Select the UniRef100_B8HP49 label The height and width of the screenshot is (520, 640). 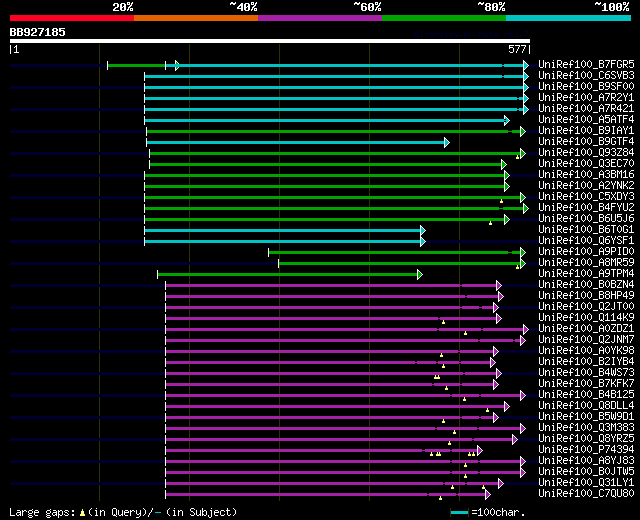[x=586, y=296]
